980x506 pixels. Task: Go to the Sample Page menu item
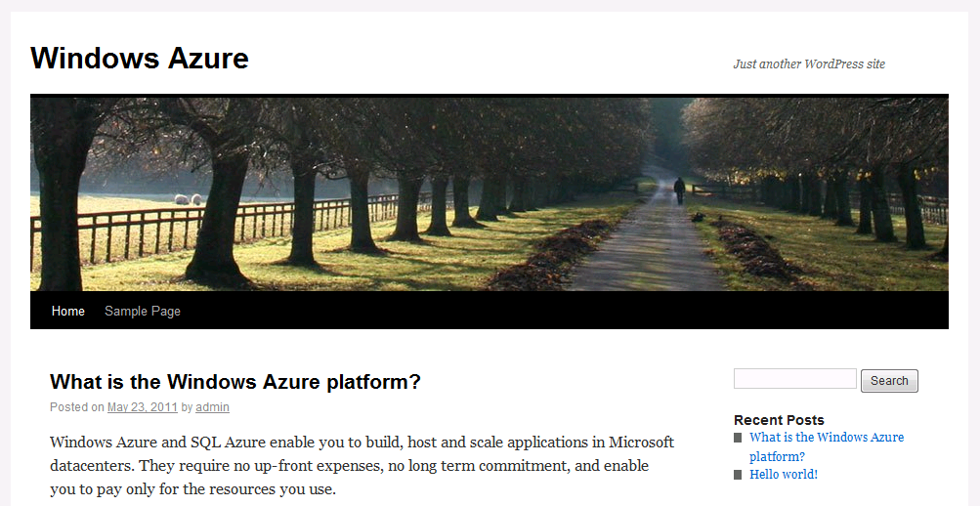[143, 311]
